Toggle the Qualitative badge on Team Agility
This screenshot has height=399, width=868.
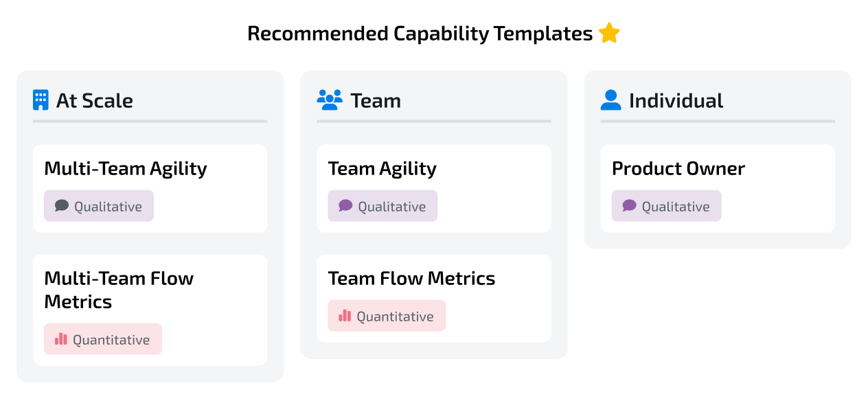click(382, 205)
